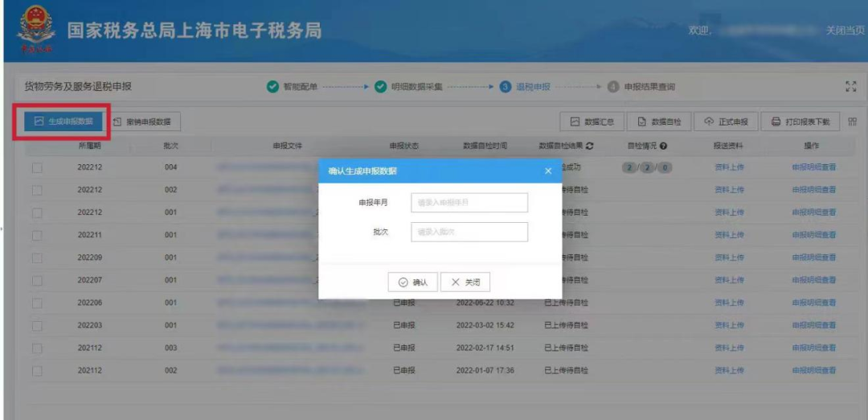Toggle the fullscreen expand icon
This screenshot has height=420, width=868.
click(851, 87)
